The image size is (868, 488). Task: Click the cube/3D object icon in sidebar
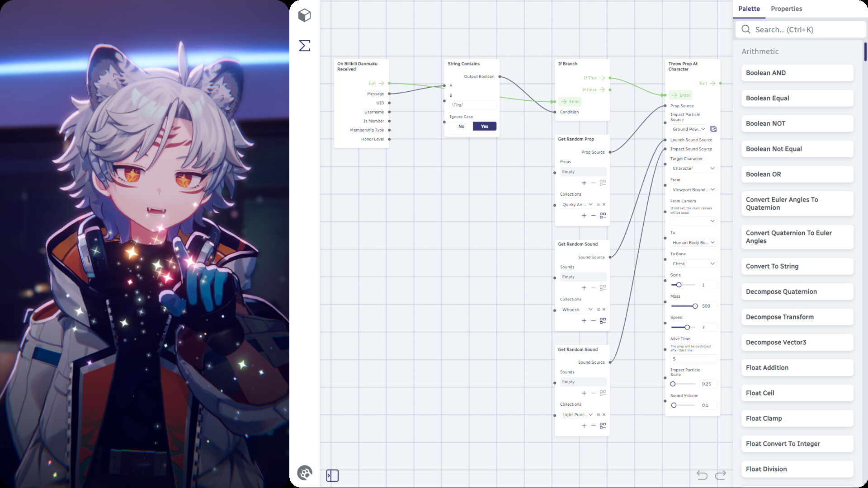(304, 15)
